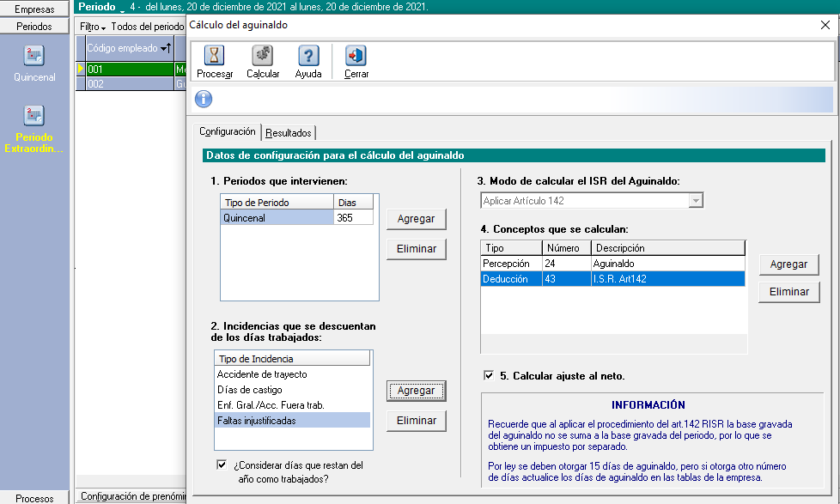840x504 pixels.
Task: Toggle 'Considerar días que restan' checkbox
Action: point(222,465)
